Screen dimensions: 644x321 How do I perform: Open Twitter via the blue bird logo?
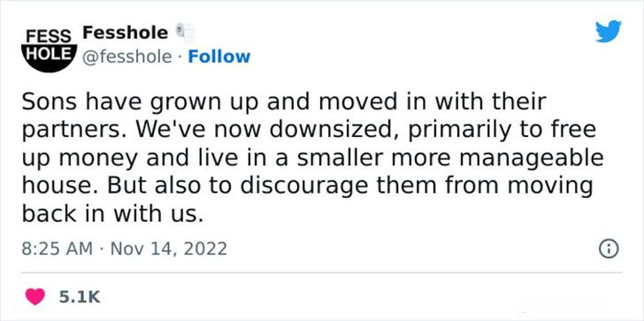pyautogui.click(x=609, y=31)
